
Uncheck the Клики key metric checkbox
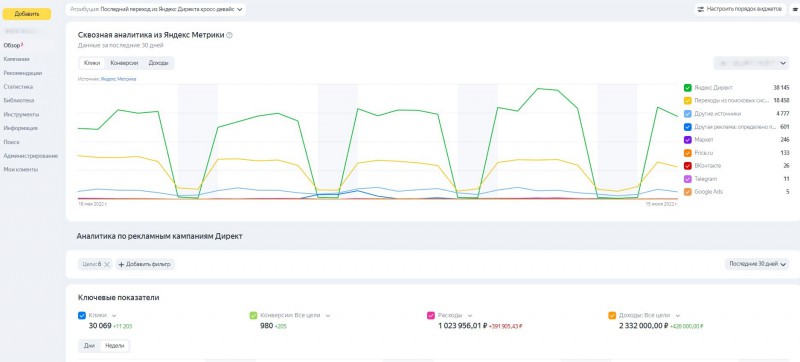pyautogui.click(x=82, y=316)
